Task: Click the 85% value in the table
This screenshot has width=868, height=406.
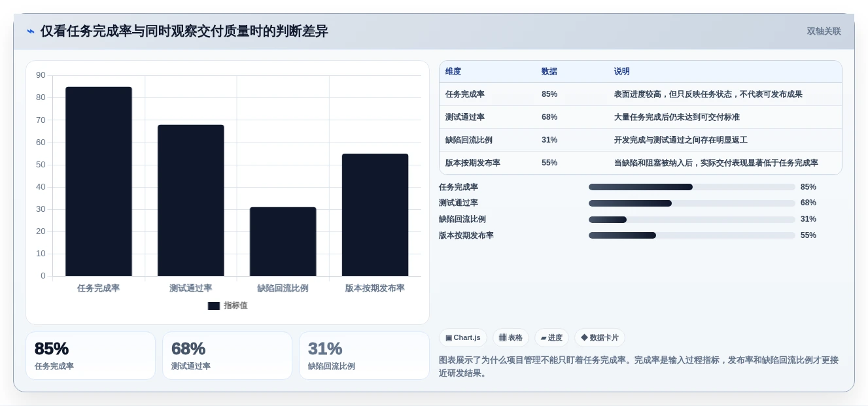Action: [x=549, y=94]
